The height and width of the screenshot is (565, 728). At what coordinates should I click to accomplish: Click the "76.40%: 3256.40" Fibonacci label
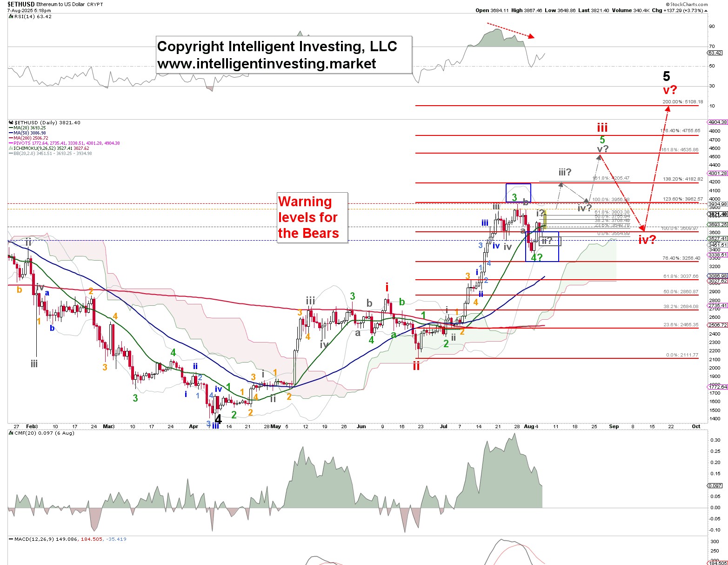pos(681,258)
